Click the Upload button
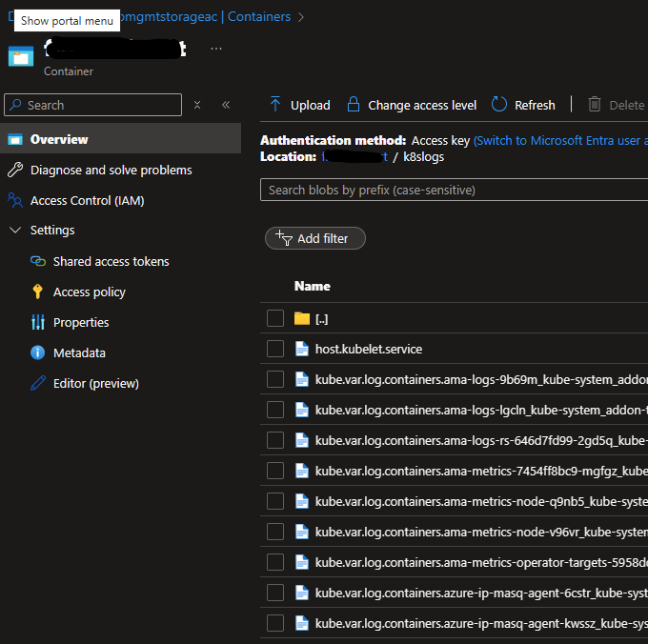Image resolution: width=648 pixels, height=644 pixels. [300, 105]
